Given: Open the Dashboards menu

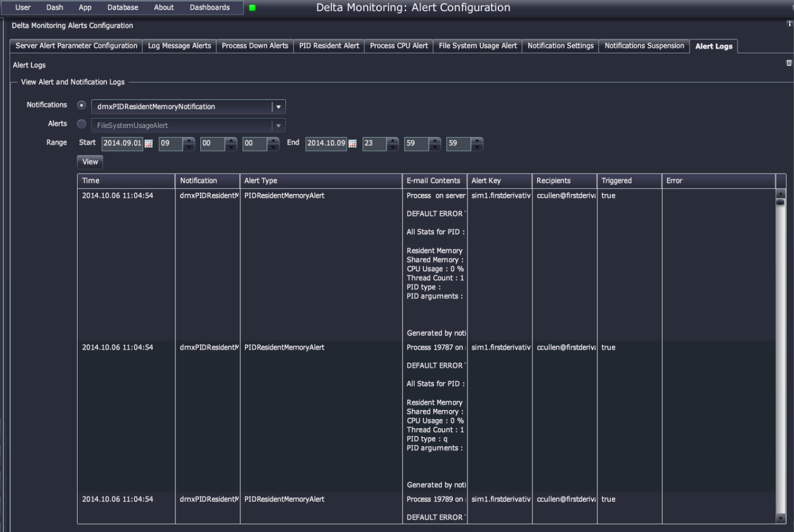Looking at the screenshot, I should point(210,8).
